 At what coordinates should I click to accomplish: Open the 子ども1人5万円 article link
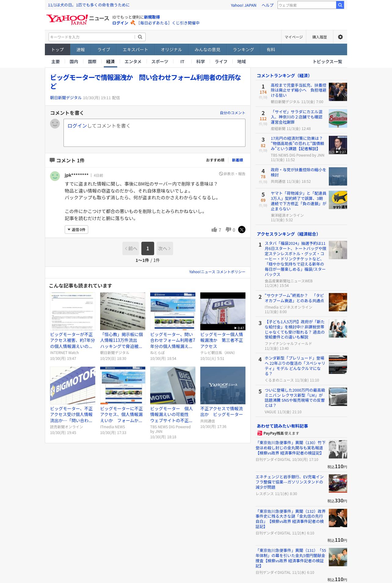tap(295, 329)
